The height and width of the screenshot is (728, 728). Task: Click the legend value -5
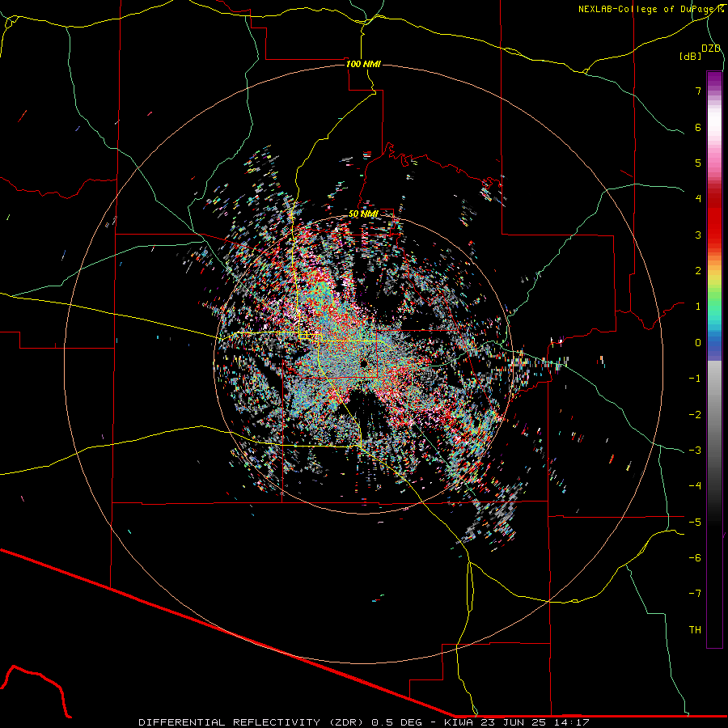695,523
